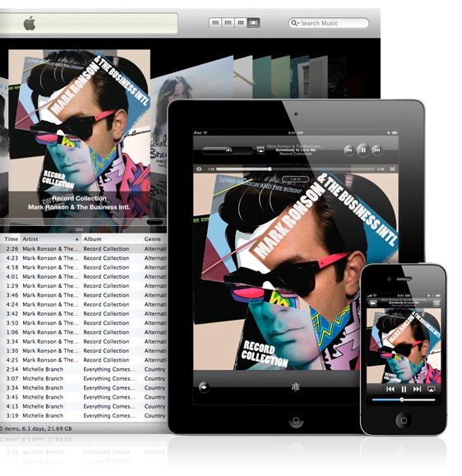Select the 1:29 Mark Ronson track row
Image resolution: width=462 pixels, height=476 pixels.
tap(84, 286)
